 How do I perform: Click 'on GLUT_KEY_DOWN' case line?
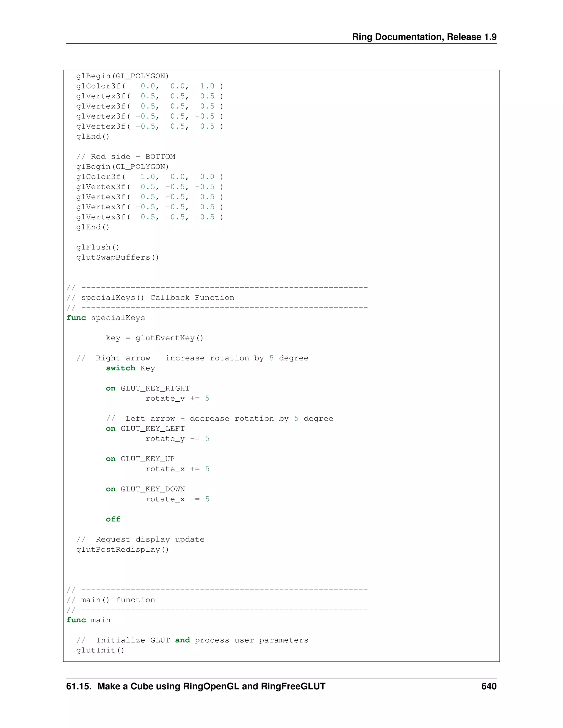[145, 489]
